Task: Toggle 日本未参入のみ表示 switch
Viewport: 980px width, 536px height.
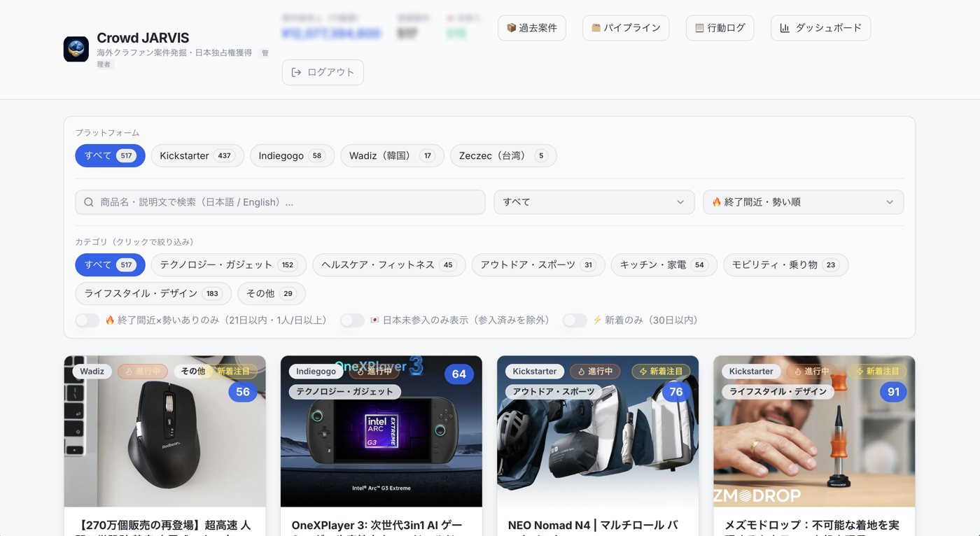Action: [353, 320]
